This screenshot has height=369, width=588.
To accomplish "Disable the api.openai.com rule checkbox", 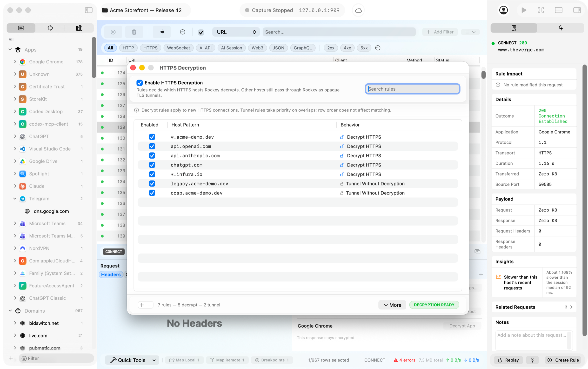I will click(x=152, y=146).
